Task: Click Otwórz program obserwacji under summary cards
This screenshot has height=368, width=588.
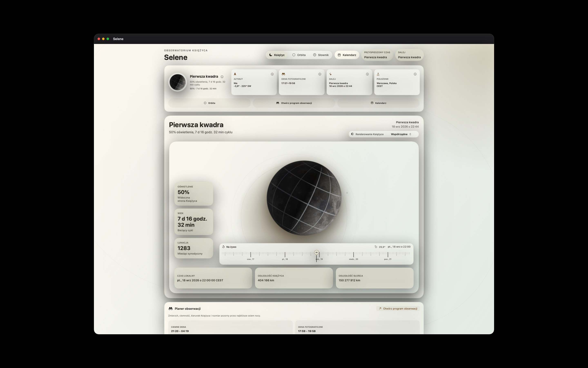Action: pos(294,103)
